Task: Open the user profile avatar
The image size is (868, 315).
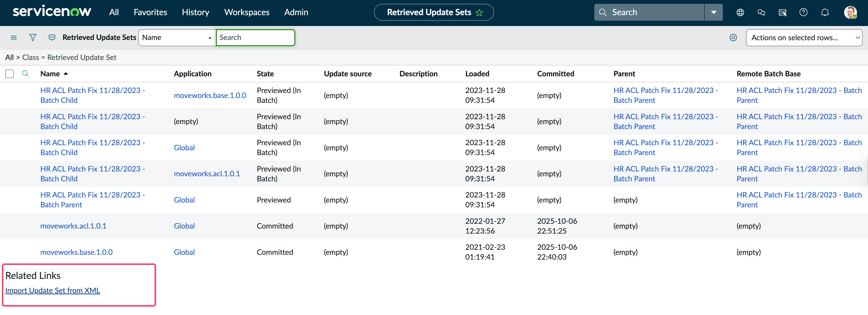Action: [850, 13]
